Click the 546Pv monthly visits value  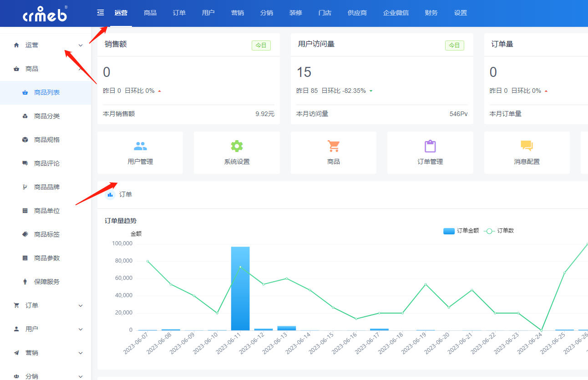point(459,114)
